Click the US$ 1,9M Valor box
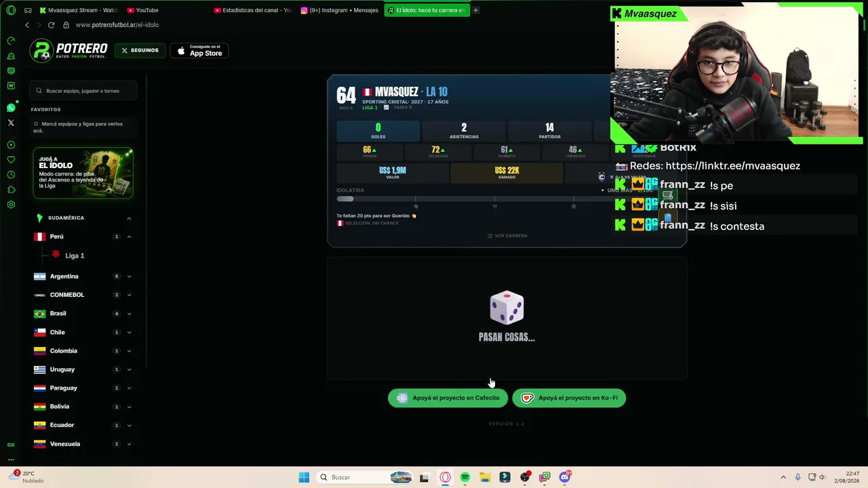The width and height of the screenshot is (868, 488). point(393,173)
